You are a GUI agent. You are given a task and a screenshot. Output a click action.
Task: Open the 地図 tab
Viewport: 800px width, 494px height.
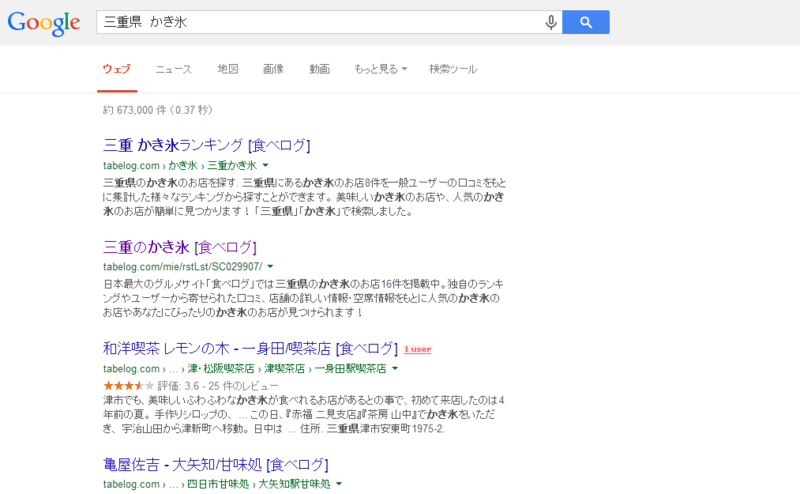pos(228,69)
